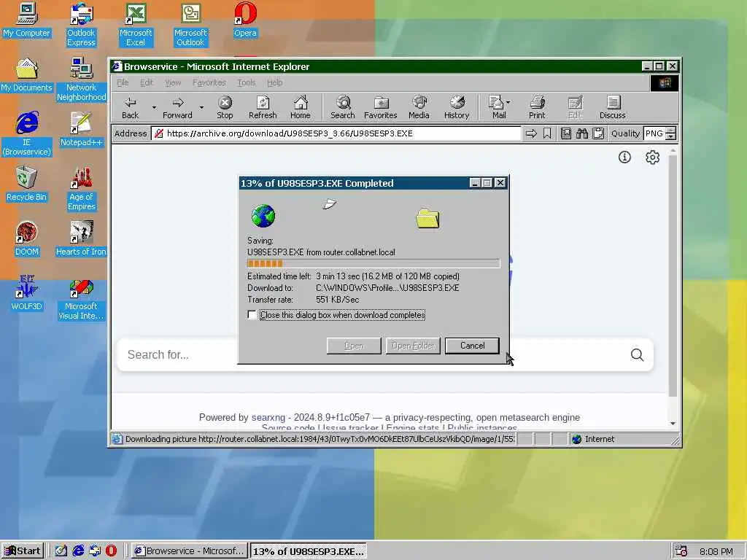Click the Open button in download dialog

[x=354, y=346]
